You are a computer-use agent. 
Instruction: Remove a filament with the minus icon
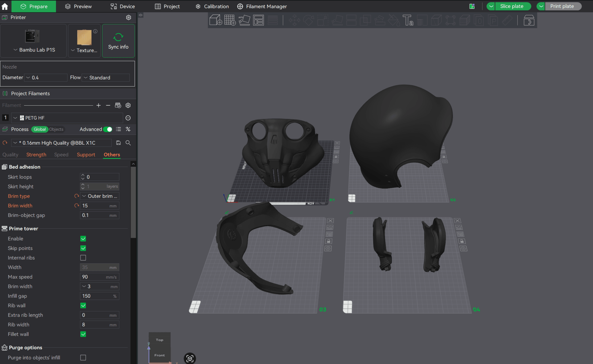pyautogui.click(x=108, y=105)
